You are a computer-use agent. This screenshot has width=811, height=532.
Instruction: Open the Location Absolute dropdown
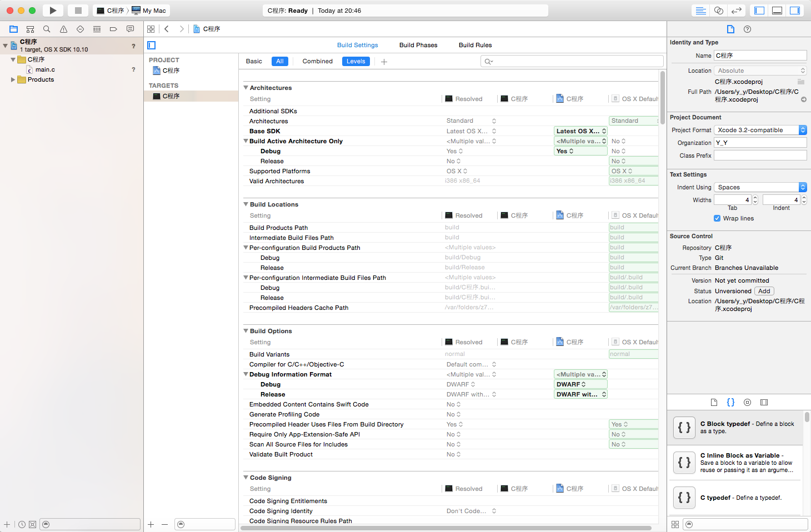pos(760,71)
